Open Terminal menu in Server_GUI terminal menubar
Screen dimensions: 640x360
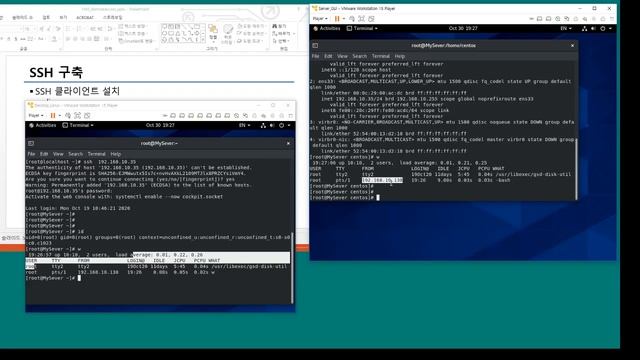click(x=380, y=56)
